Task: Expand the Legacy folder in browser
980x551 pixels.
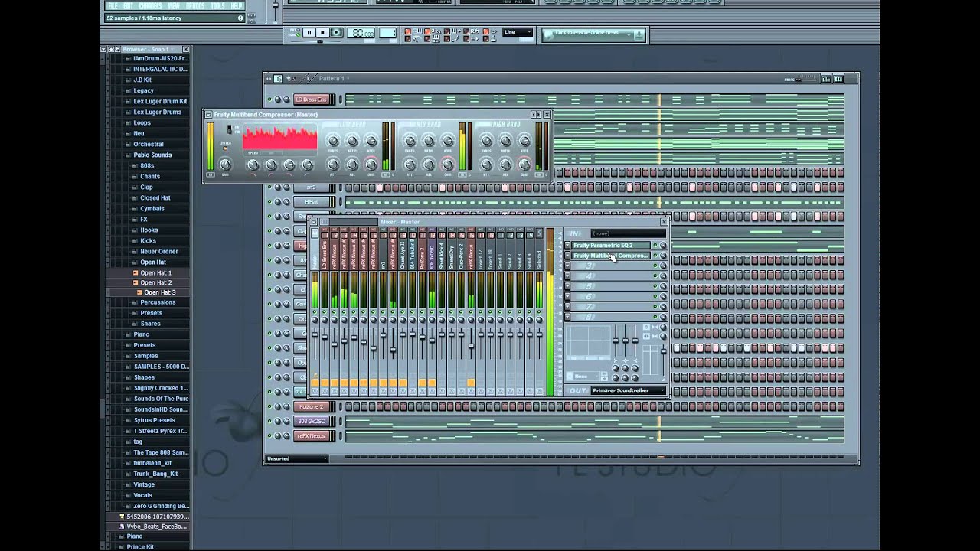Action: (x=143, y=90)
